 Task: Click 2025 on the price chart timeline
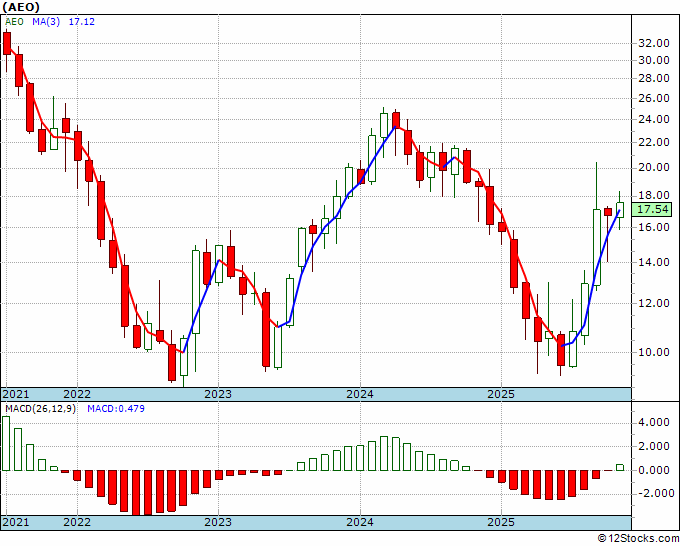pos(501,394)
